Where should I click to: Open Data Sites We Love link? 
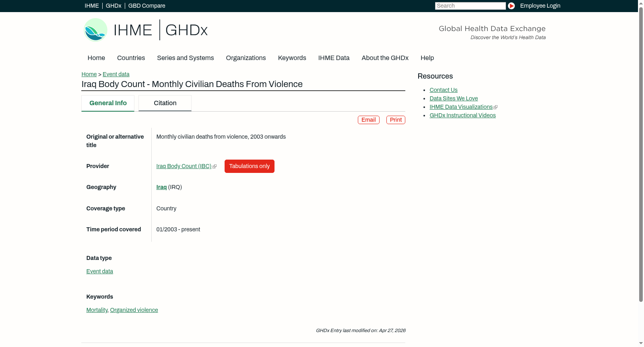454,98
